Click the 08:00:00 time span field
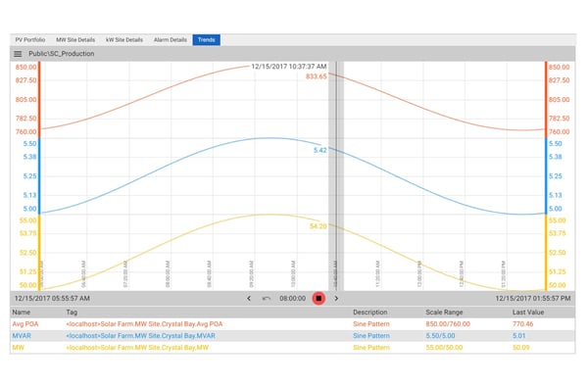The image size is (588, 388). point(292,299)
